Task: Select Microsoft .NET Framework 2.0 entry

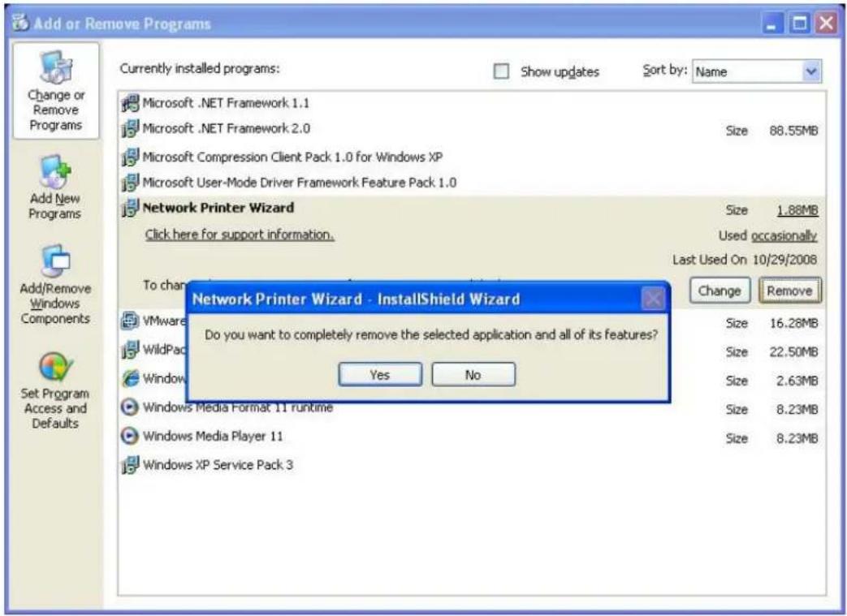Action: pos(226,128)
